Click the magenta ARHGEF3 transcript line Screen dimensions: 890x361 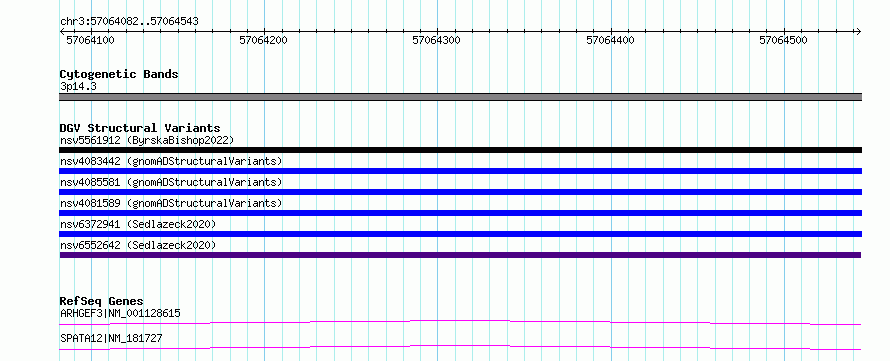pyautogui.click(x=461, y=322)
